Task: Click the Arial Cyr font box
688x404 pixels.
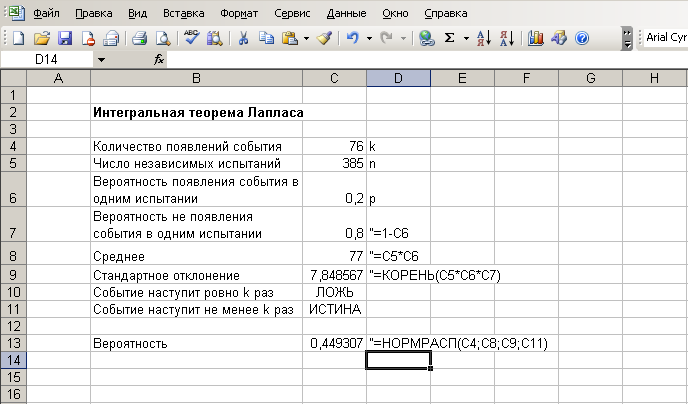Action: tap(666, 38)
